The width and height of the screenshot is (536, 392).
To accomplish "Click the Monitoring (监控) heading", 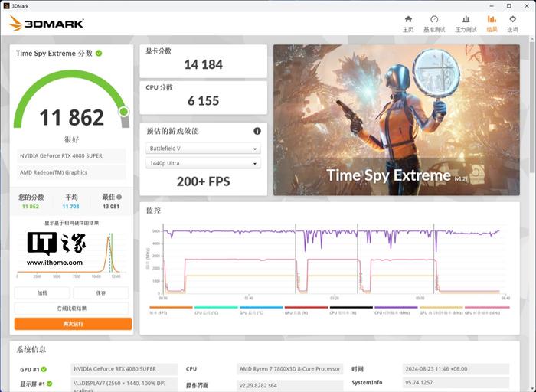I will click(153, 211).
